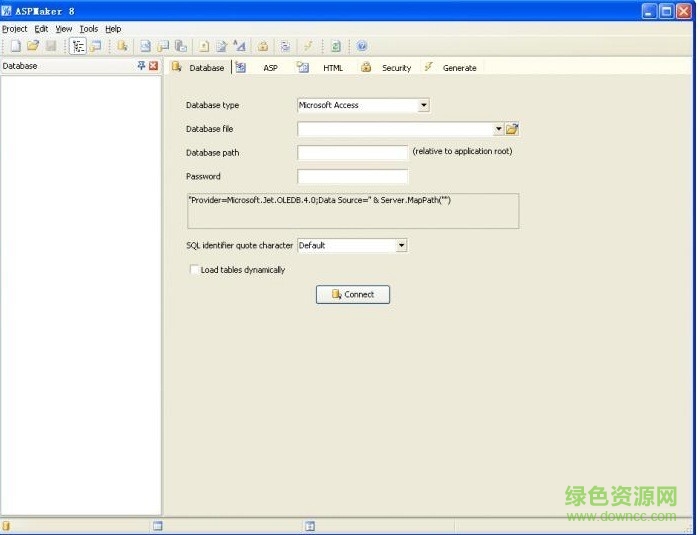Image resolution: width=700 pixels, height=535 pixels.
Task: Click the Open project folder icon
Action: pyautogui.click(x=32, y=46)
